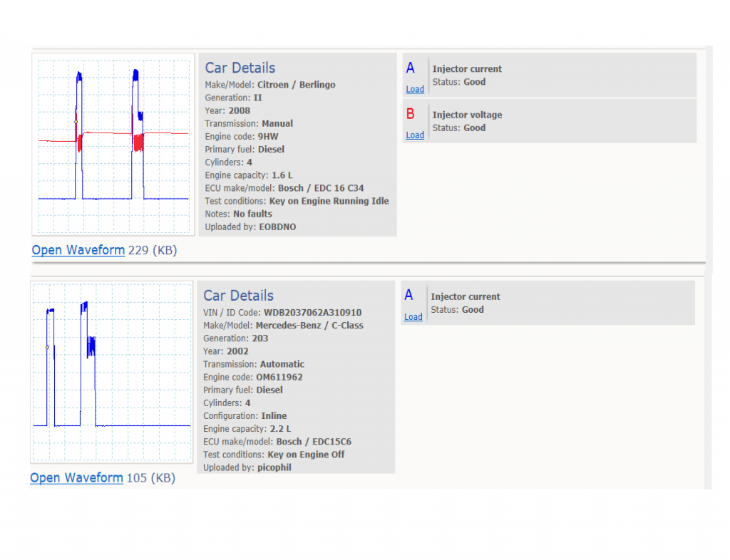Open the Mercedes C-Class waveform thumbnail

click(112, 372)
